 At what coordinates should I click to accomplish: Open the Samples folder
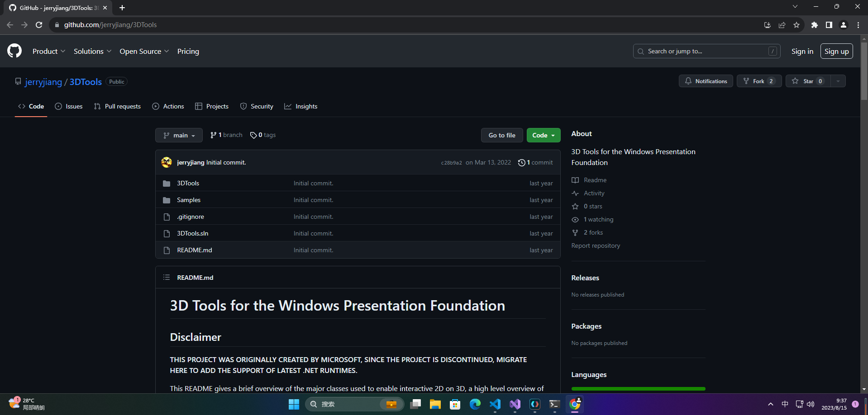click(189, 200)
